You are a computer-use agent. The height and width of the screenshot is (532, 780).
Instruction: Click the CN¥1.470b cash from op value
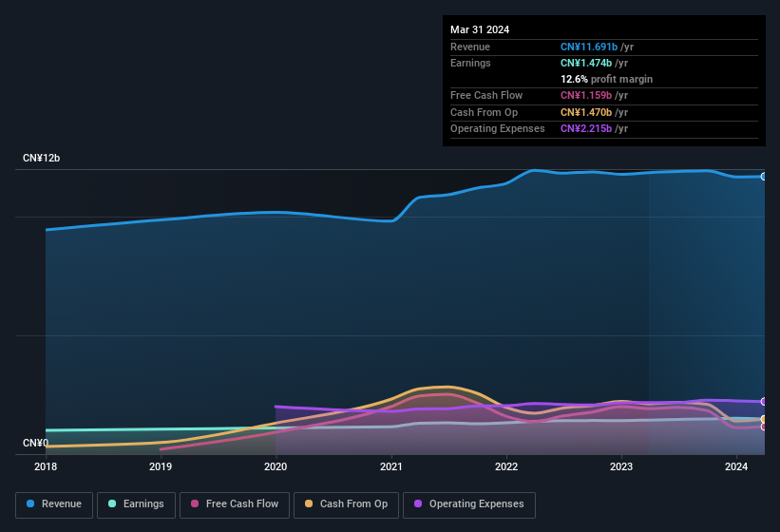[x=586, y=112]
